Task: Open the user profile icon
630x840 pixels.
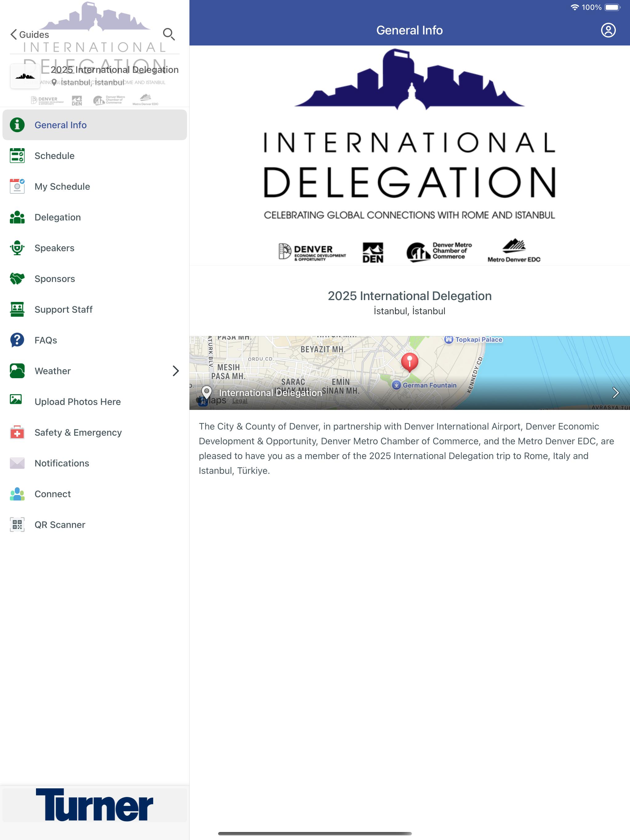Action: (608, 30)
